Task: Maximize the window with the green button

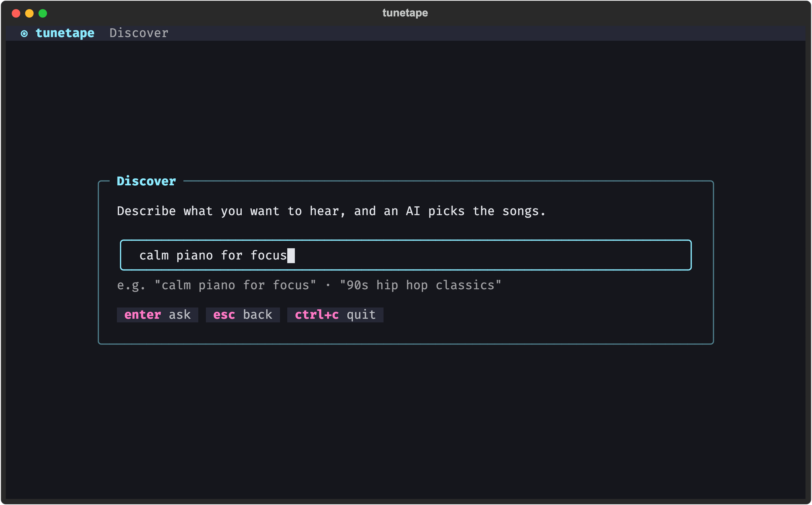Action: [x=43, y=13]
